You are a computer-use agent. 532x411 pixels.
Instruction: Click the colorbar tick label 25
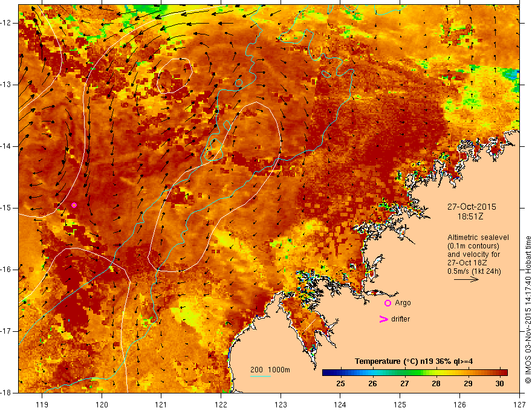point(340,384)
